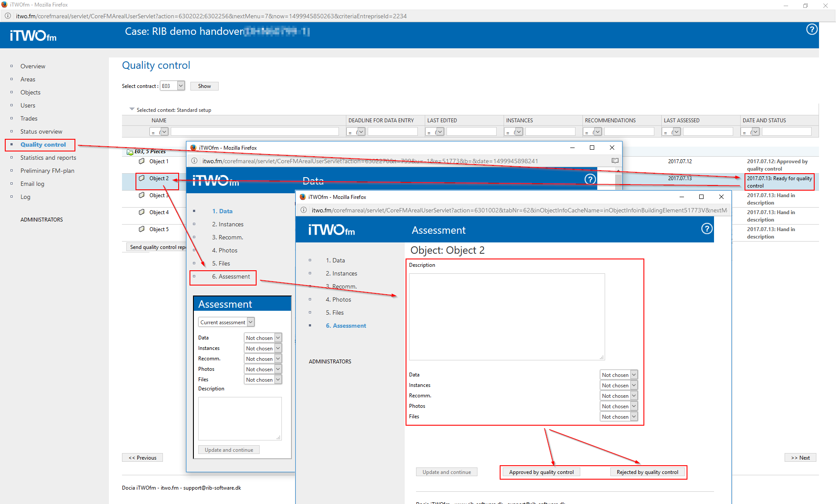Click the large Description text area
The width and height of the screenshot is (836, 504).
507,317
